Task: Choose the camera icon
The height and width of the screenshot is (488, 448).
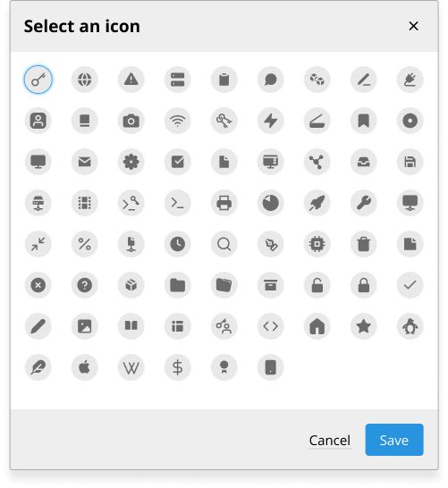Action: point(131,121)
